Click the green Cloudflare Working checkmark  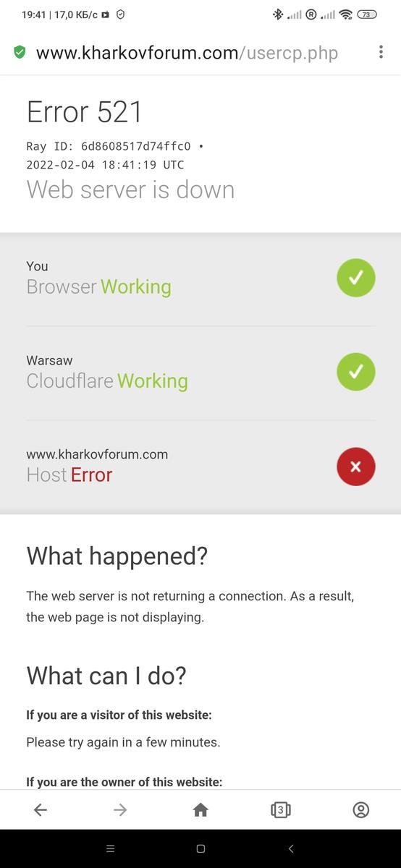pyautogui.click(x=356, y=372)
